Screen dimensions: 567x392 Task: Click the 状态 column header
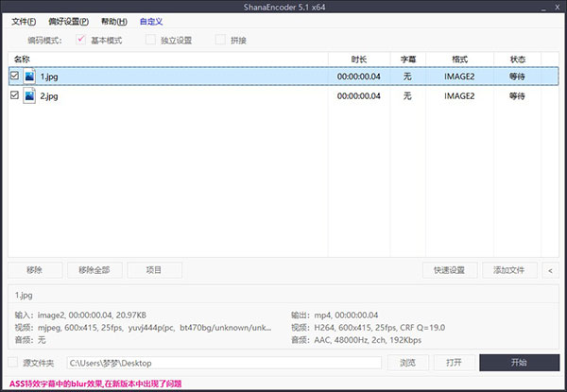point(518,60)
